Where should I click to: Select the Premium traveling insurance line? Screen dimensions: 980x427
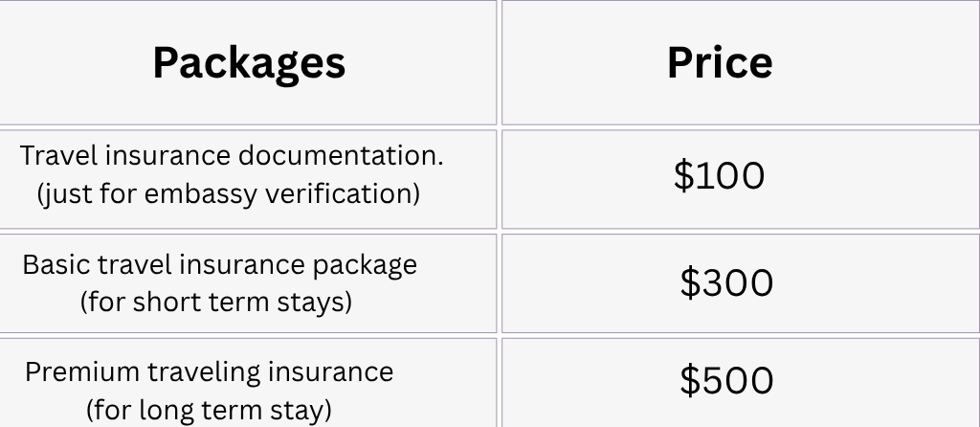click(x=209, y=371)
